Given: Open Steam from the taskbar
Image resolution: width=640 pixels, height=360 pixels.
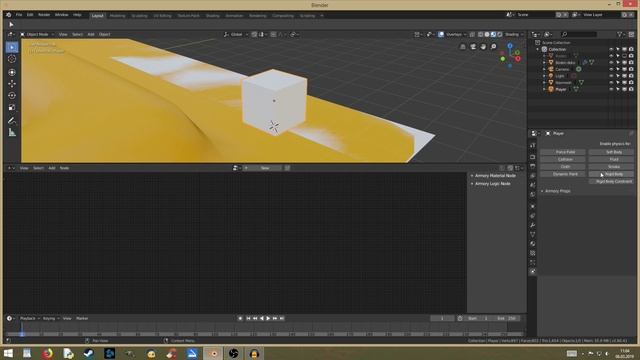Looking at the screenshot, I should (89, 353).
